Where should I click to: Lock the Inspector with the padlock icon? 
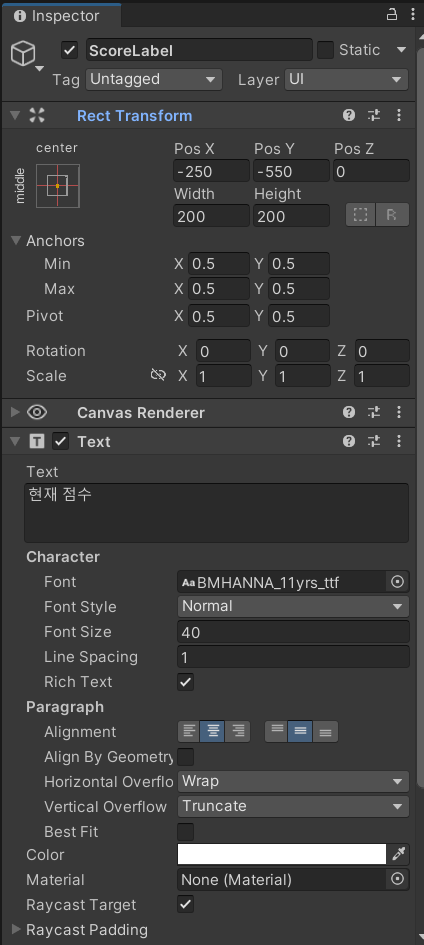[x=391, y=15]
